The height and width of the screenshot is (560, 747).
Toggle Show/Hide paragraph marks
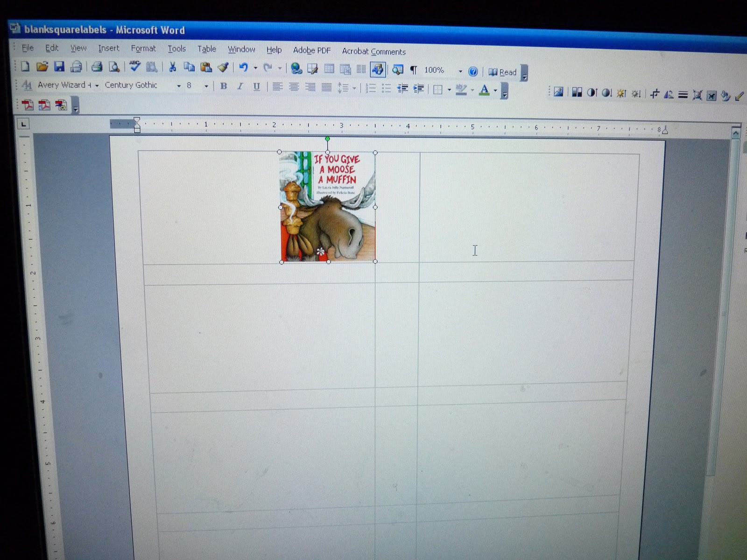tap(413, 70)
